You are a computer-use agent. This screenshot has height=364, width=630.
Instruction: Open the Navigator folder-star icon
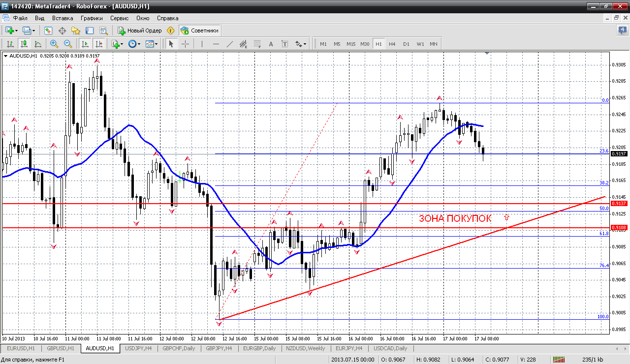point(76,30)
